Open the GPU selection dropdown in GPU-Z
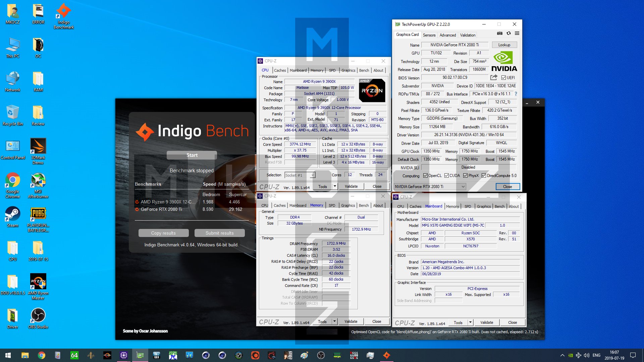644x362 pixels. [430, 187]
